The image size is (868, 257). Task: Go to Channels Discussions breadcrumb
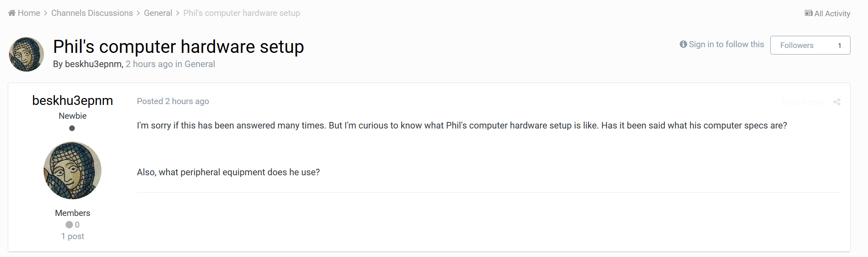92,13
